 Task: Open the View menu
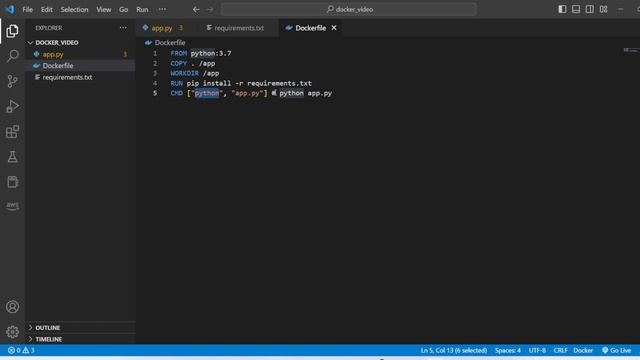(x=104, y=9)
